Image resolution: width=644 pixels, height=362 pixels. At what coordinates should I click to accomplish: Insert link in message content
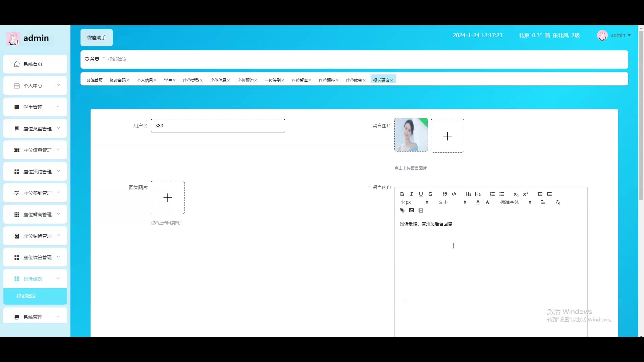coord(402,210)
